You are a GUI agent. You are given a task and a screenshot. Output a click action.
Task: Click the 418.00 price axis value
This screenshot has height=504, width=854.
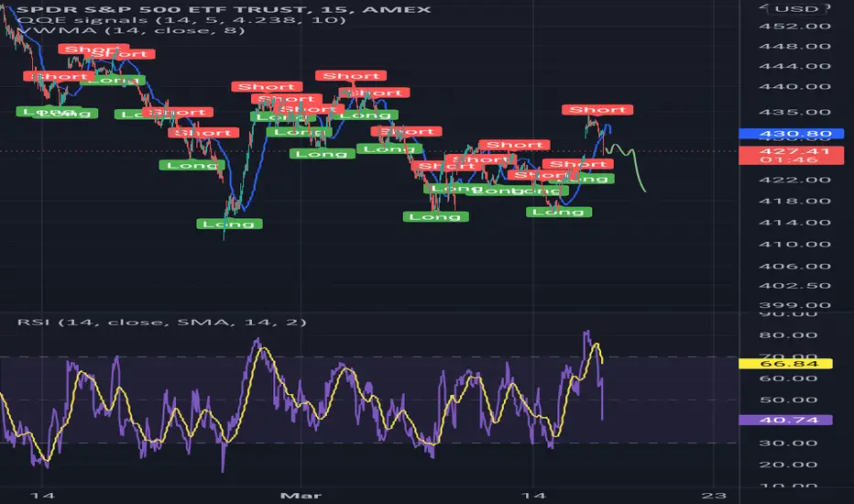(x=794, y=201)
